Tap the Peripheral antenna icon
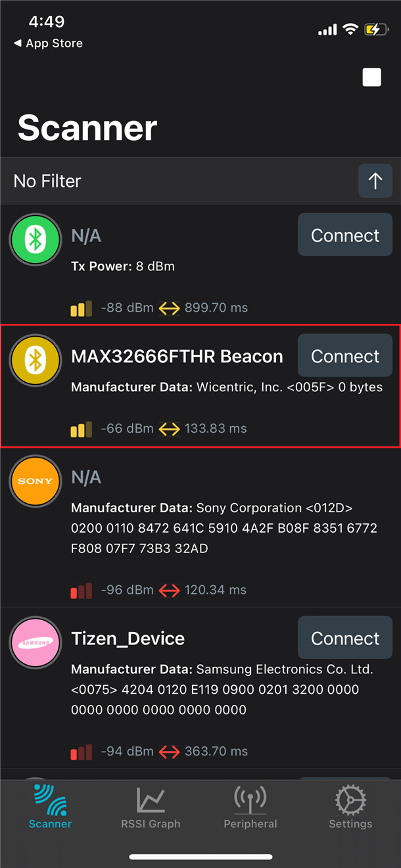 [x=250, y=800]
